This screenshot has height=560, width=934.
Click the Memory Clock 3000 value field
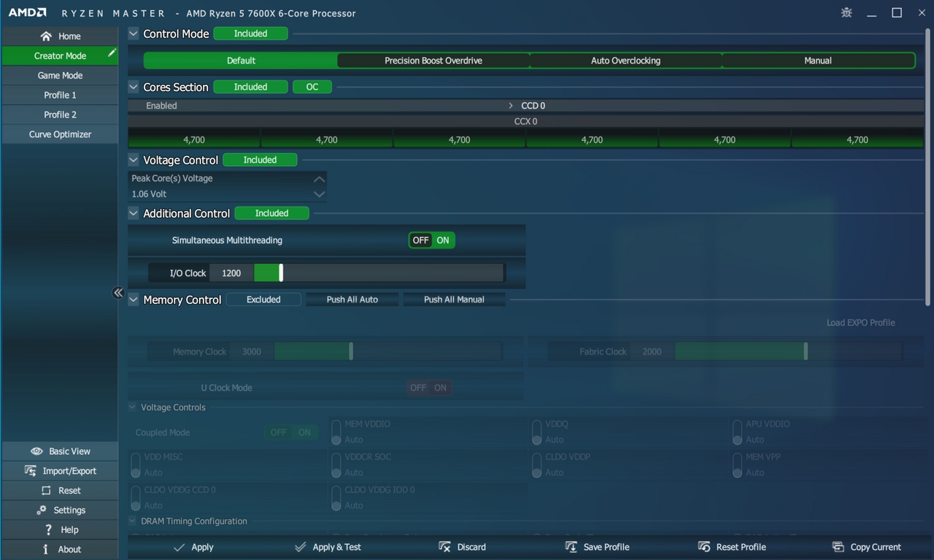pos(252,351)
